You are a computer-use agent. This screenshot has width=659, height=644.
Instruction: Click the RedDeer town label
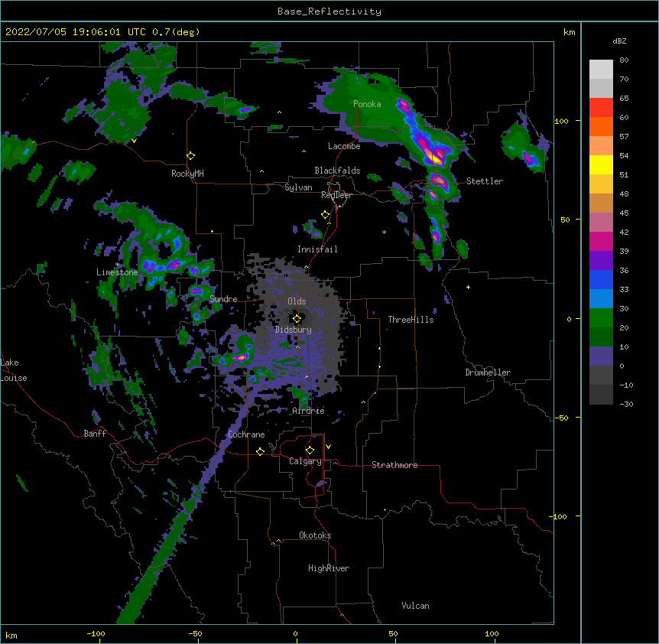click(336, 195)
